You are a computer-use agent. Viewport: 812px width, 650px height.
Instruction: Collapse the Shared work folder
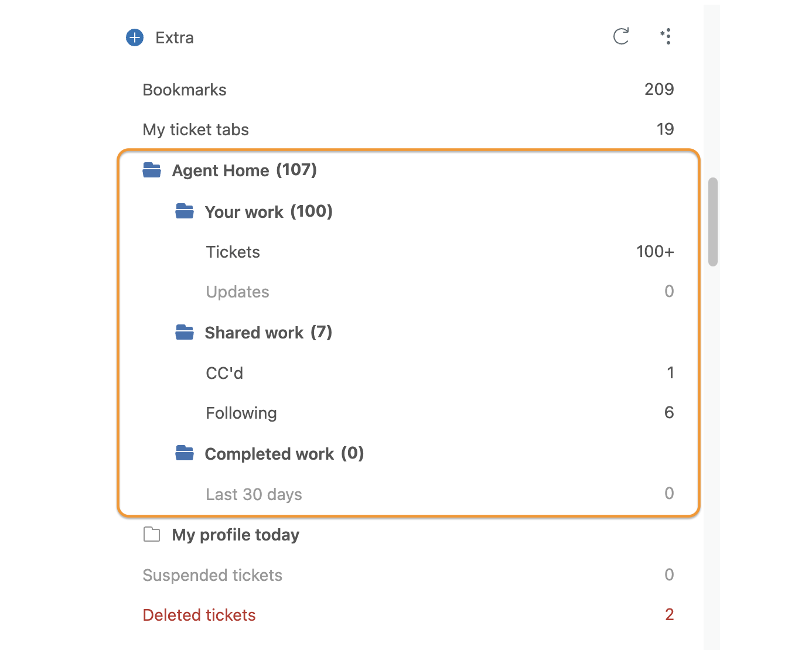(185, 333)
